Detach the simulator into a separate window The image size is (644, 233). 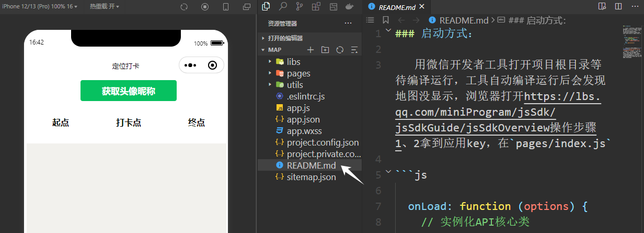coord(247,7)
